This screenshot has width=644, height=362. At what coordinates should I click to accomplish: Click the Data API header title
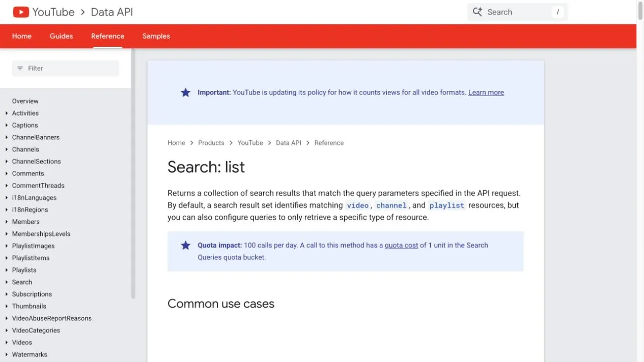(x=112, y=12)
